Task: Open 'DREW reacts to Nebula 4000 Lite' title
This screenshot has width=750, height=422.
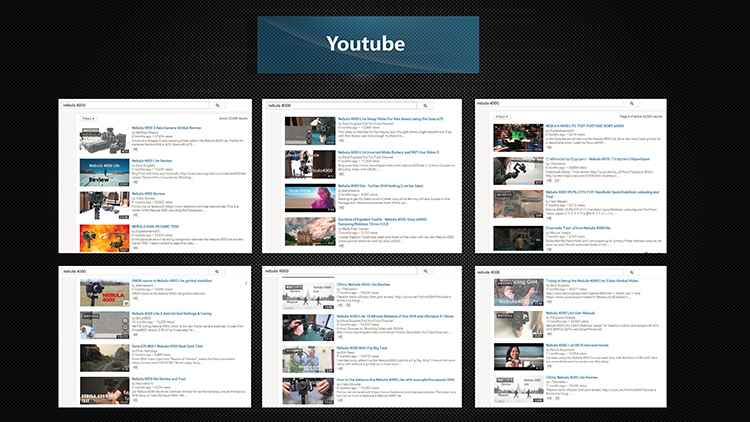Action: point(172,281)
